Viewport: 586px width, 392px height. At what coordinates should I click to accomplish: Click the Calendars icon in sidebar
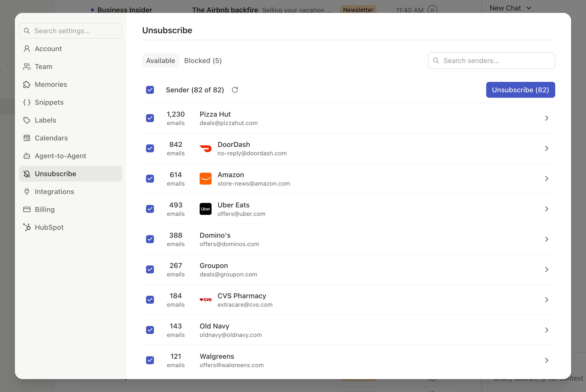pos(27,138)
